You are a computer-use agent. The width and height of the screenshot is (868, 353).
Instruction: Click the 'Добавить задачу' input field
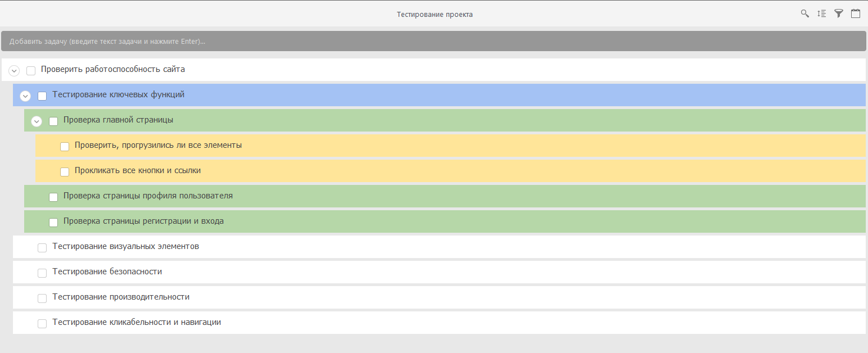click(433, 41)
